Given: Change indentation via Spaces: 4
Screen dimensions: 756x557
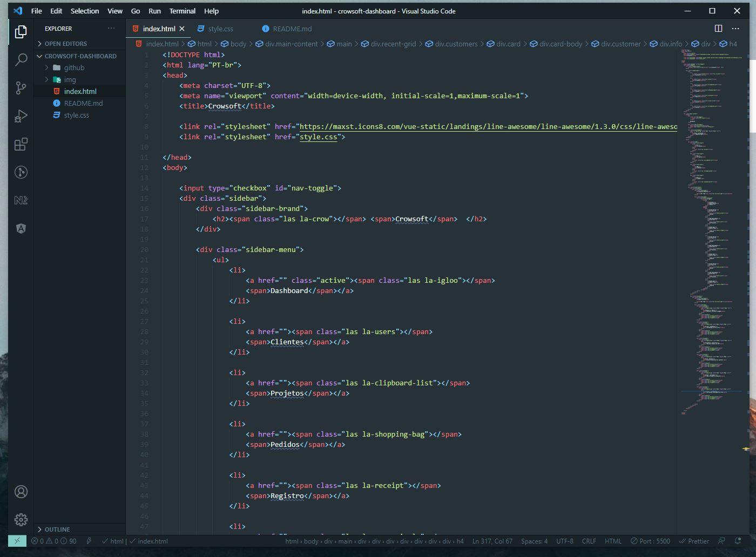Looking at the screenshot, I should (x=534, y=541).
